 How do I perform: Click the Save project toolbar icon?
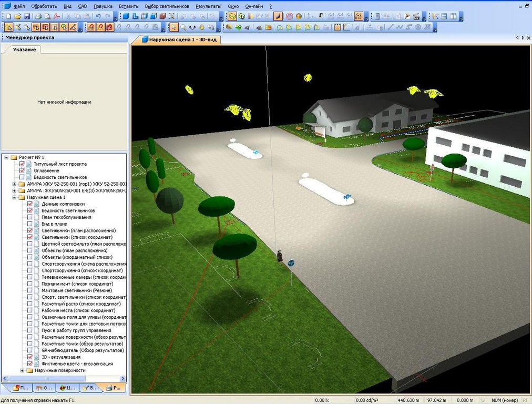coord(27,16)
